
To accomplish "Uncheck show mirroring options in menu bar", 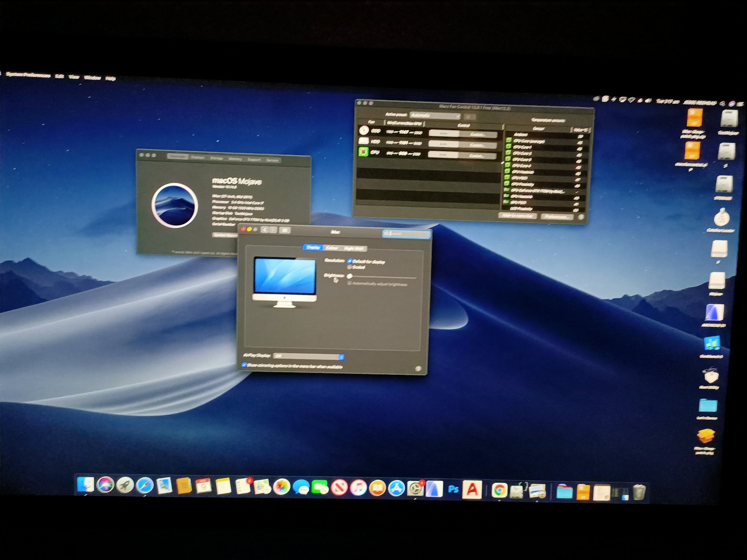I will pos(244,365).
